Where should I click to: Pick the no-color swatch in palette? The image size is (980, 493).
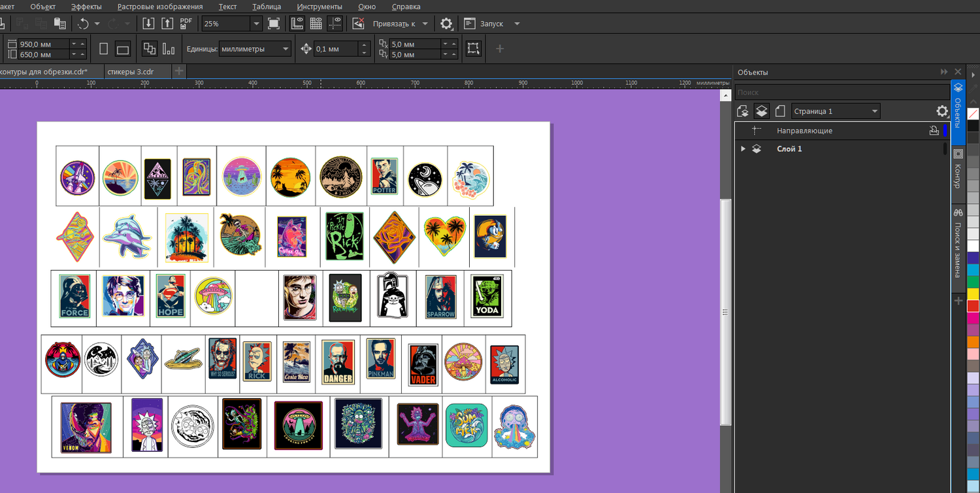pos(973,114)
